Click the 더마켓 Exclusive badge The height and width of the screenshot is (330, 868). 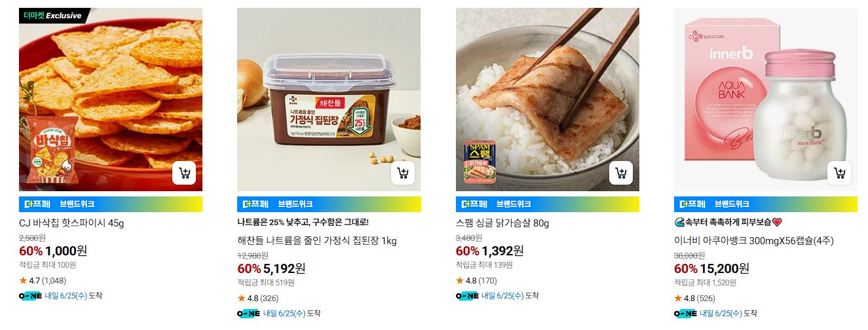(54, 16)
